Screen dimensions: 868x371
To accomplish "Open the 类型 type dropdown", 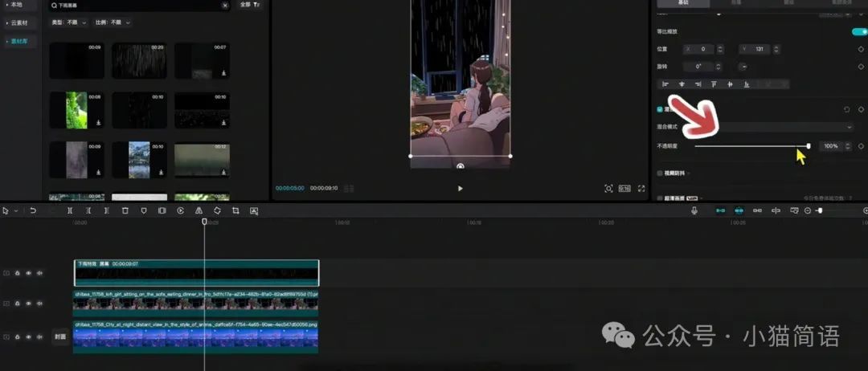I will click(x=69, y=22).
